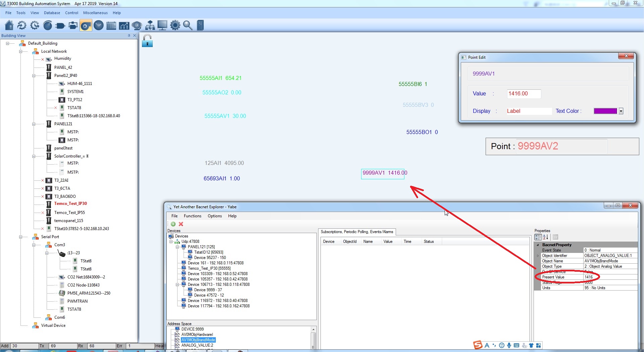The width and height of the screenshot is (644, 352).
Task: Open the network hierarchy toolbar icon
Action: [x=150, y=26]
